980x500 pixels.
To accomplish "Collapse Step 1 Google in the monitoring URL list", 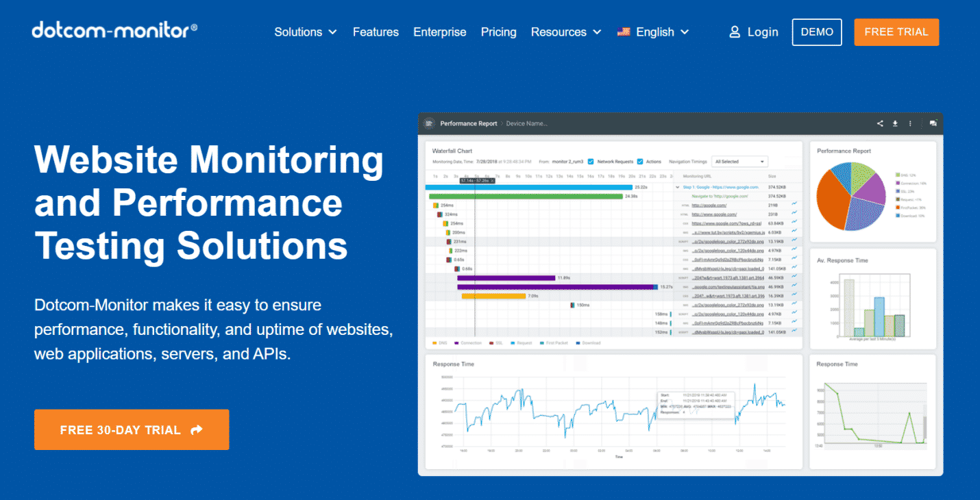I will tap(677, 186).
